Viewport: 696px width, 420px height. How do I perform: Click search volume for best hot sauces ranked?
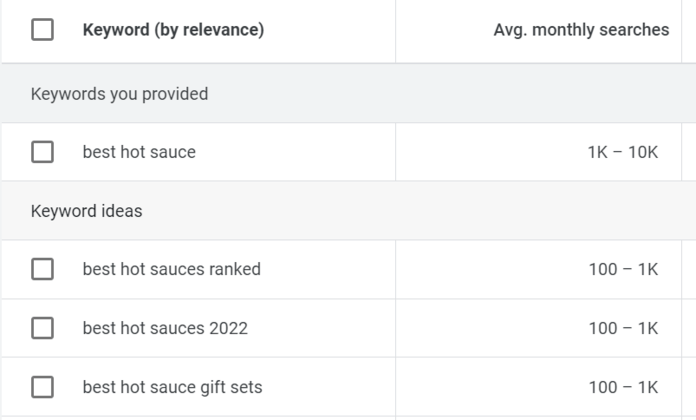tap(623, 269)
